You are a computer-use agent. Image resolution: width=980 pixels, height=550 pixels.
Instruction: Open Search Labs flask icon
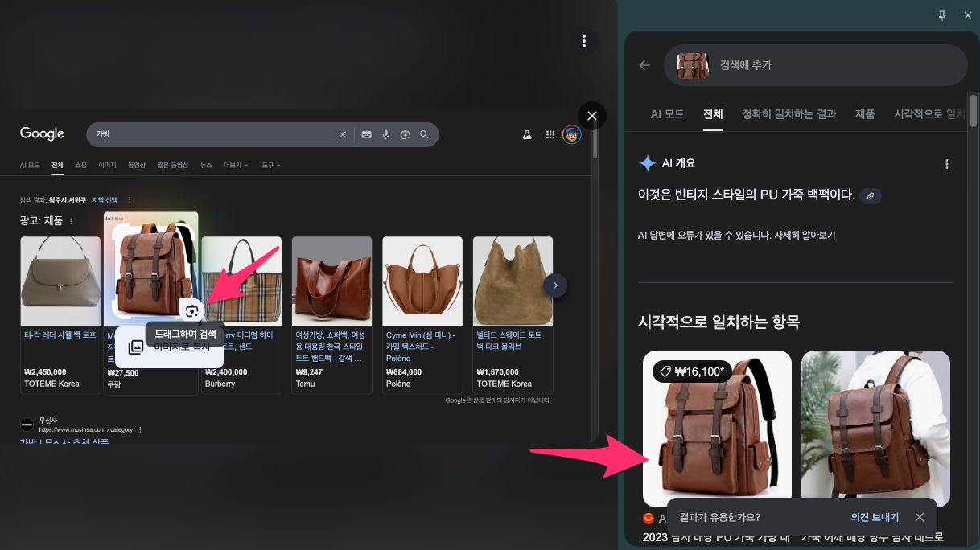[x=528, y=135]
